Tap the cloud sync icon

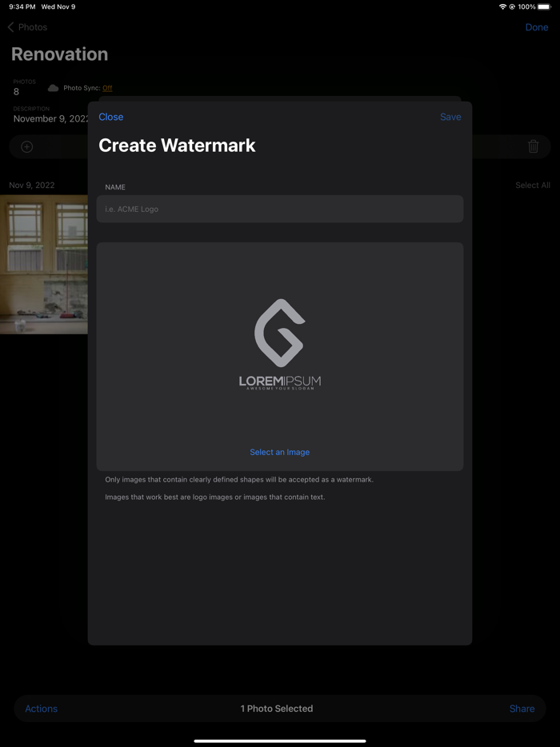(54, 88)
